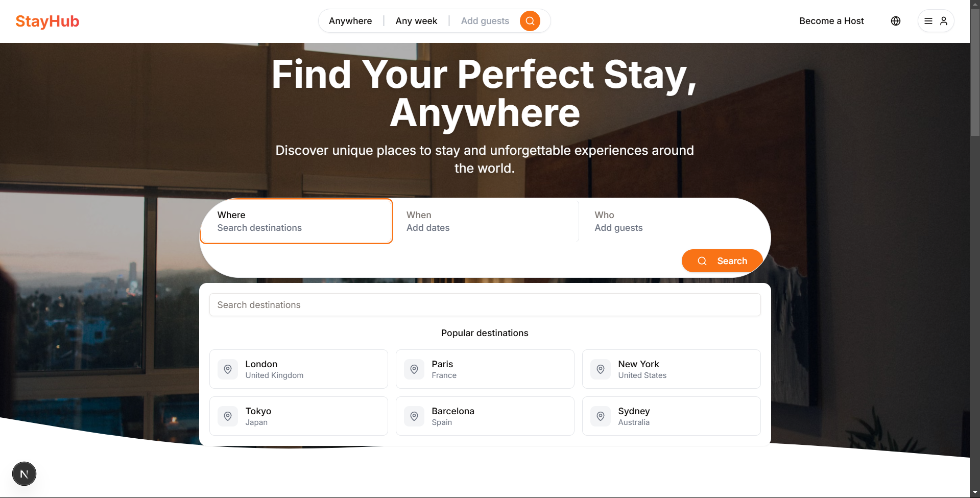Click the location pin beside London
The height and width of the screenshot is (498, 980).
coord(228,369)
